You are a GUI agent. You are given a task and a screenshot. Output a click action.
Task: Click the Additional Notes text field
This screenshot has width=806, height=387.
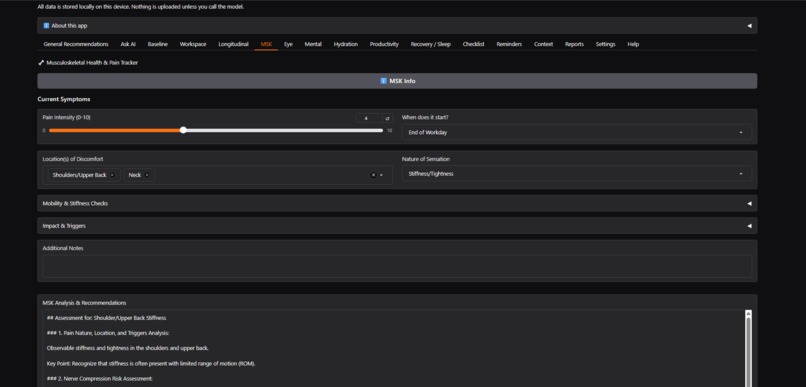pyautogui.click(x=397, y=266)
